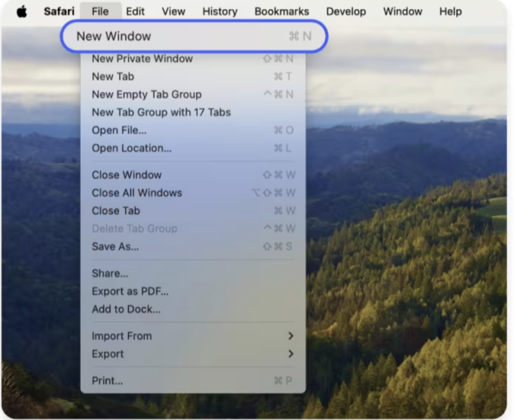
Task: Open the Apple menu
Action: (x=22, y=12)
